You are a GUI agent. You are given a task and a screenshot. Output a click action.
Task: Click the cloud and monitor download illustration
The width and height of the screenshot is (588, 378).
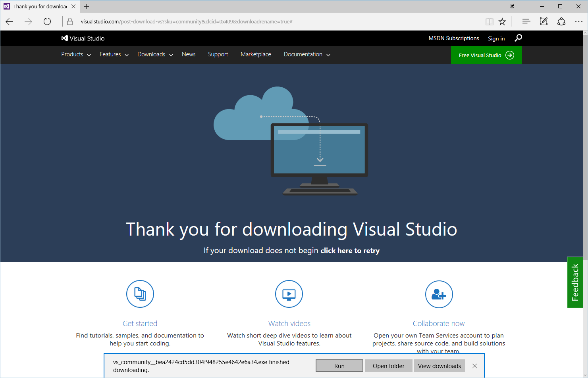291,141
